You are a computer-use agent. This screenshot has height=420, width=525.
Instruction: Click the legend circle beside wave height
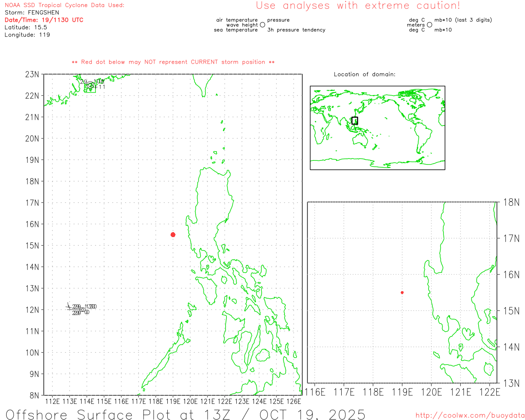pos(262,25)
